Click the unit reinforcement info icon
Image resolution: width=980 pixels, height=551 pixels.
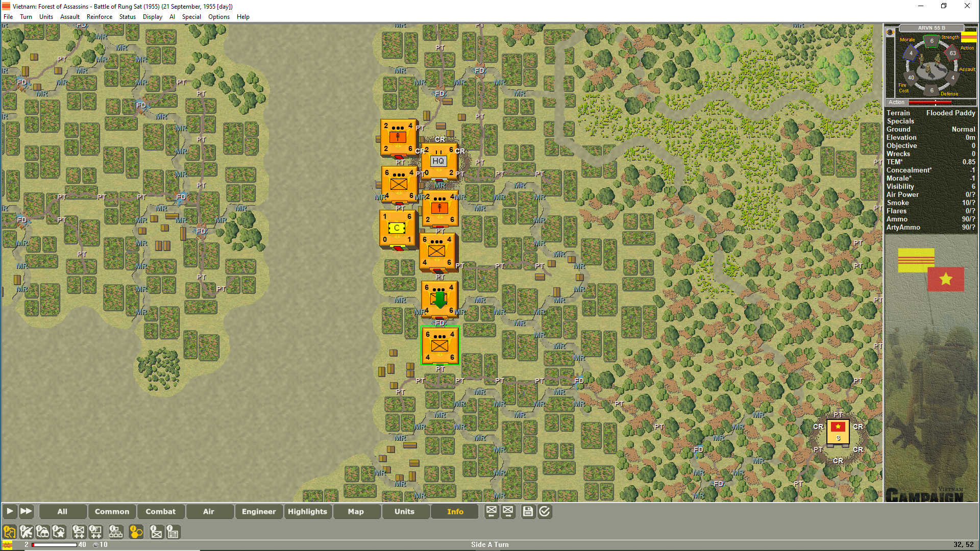point(79,532)
